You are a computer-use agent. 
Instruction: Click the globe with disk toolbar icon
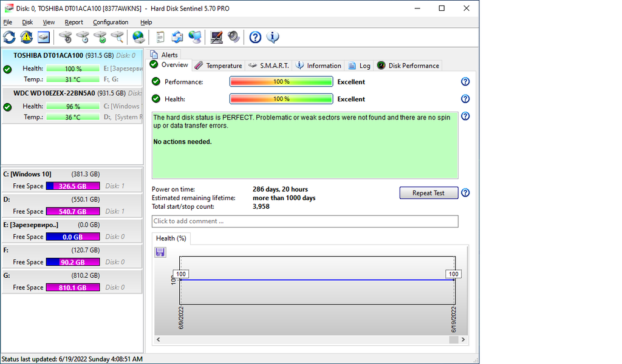coord(138,37)
